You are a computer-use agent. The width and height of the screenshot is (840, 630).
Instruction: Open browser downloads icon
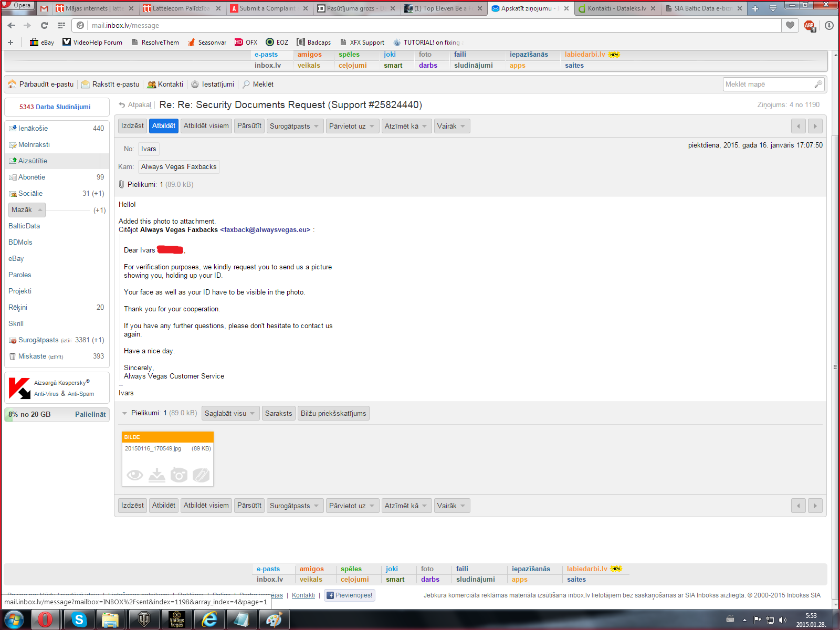click(x=829, y=25)
